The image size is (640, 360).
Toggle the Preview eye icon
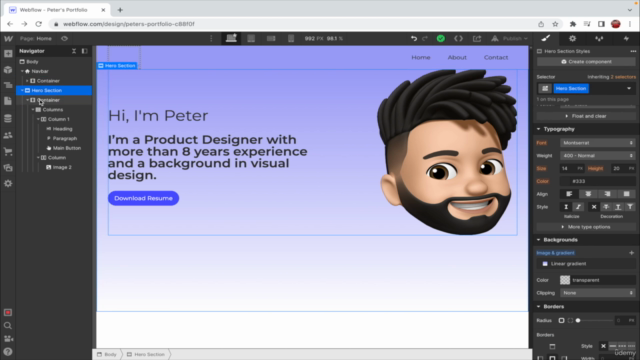tap(64, 38)
